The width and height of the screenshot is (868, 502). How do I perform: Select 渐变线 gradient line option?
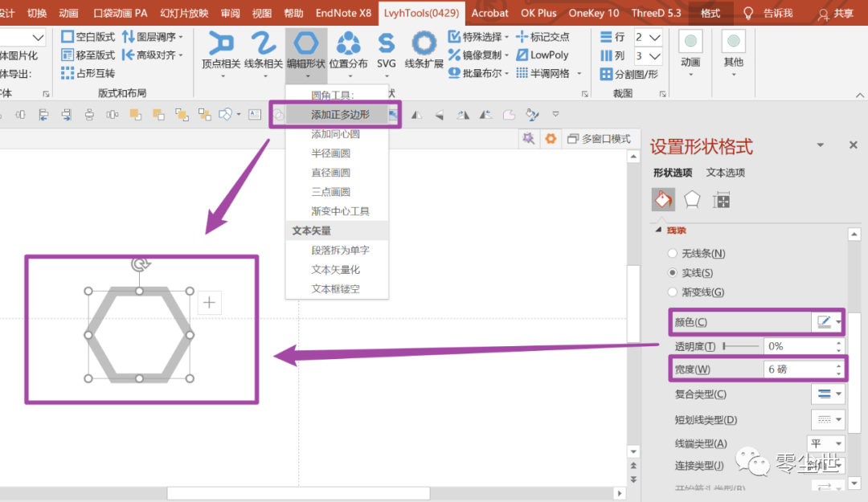pos(696,292)
